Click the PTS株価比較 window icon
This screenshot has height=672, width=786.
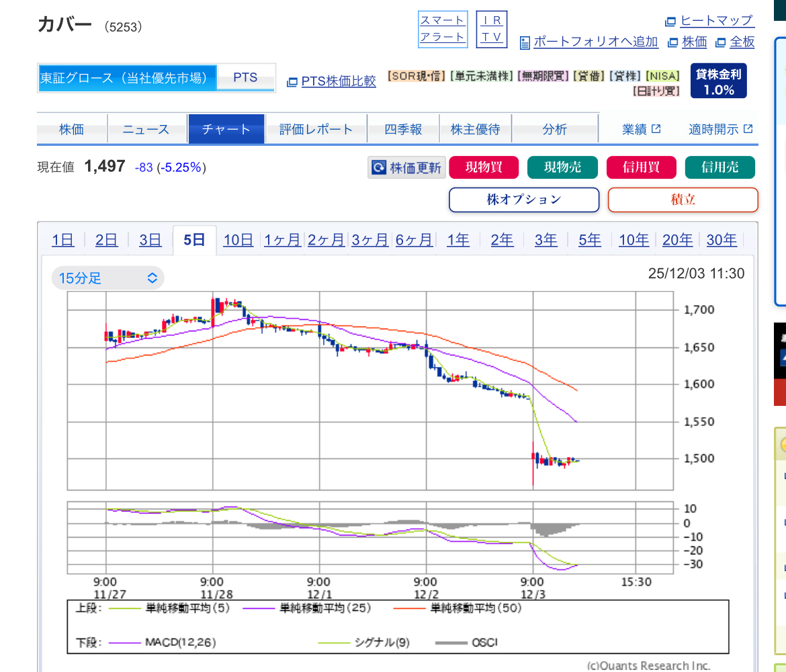click(292, 82)
